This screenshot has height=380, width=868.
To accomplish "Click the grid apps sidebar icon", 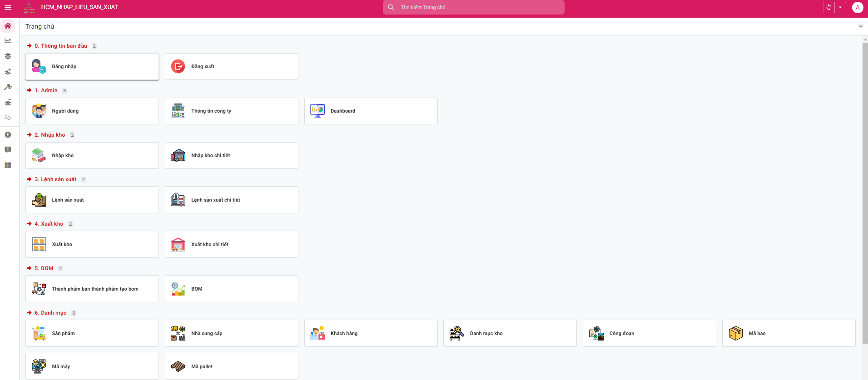I will [8, 165].
